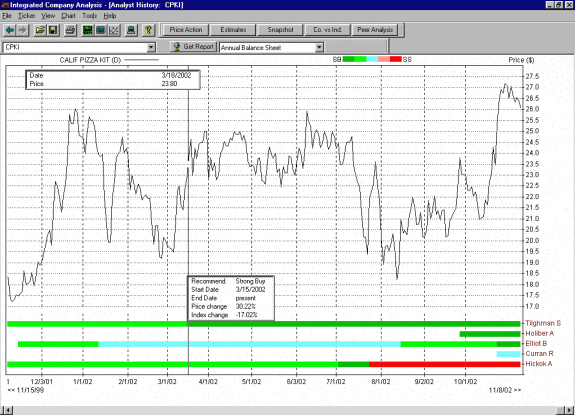Save using the floppy disk icon
The image size is (575, 415).
click(x=53, y=30)
